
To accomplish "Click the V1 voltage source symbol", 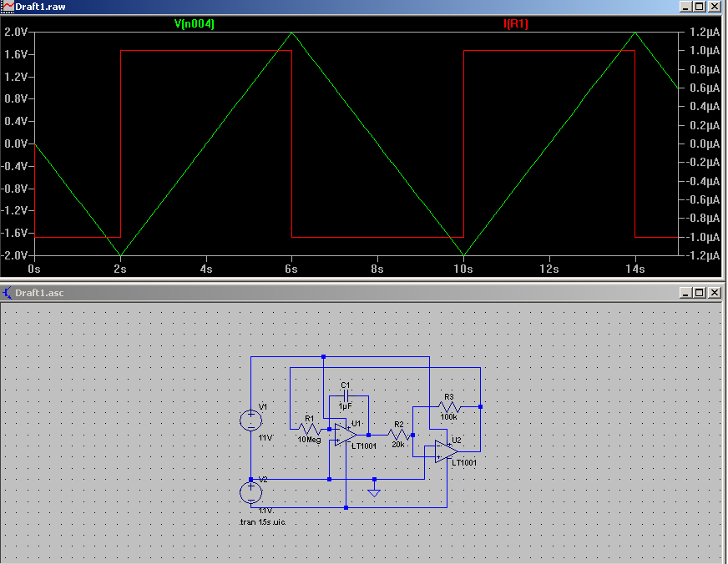I will [x=250, y=419].
